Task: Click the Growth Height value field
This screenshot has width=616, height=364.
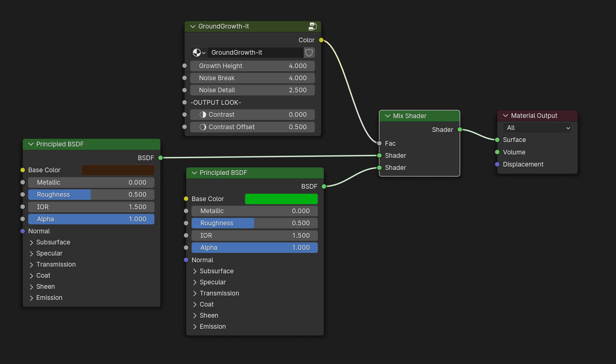Action: [252, 66]
